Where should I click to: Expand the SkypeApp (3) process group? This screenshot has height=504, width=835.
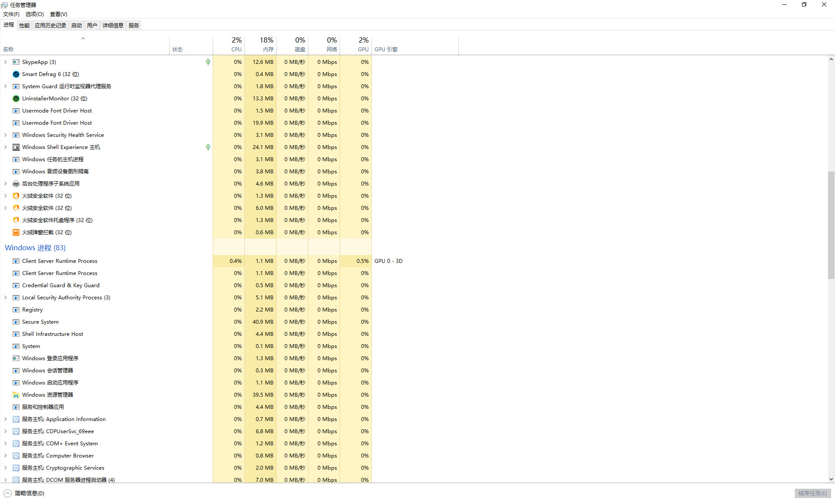[x=6, y=62]
